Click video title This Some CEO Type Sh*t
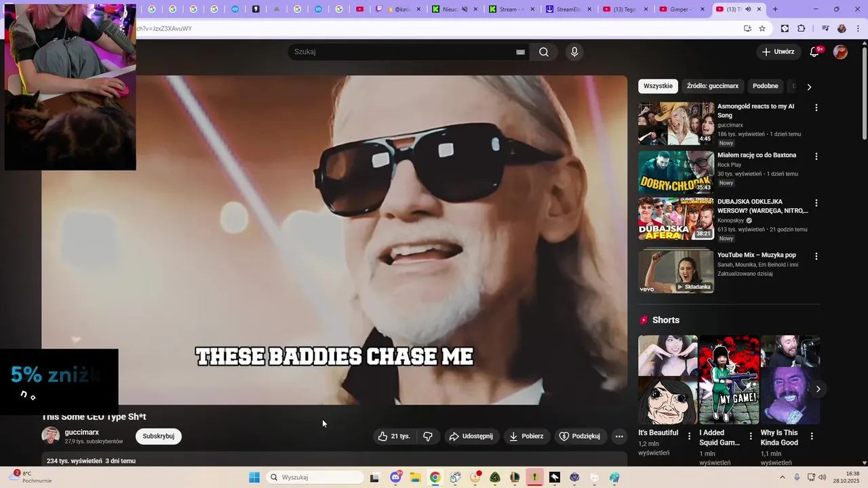The width and height of the screenshot is (868, 488). click(x=94, y=417)
